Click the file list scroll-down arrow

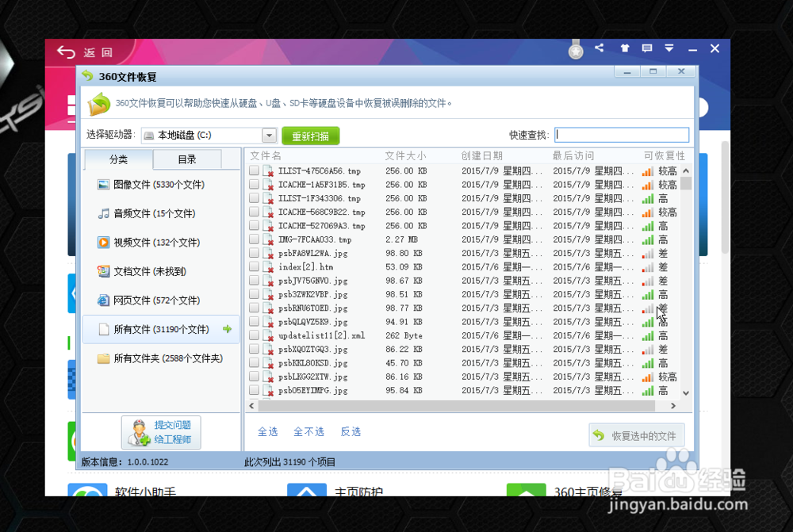[686, 393]
